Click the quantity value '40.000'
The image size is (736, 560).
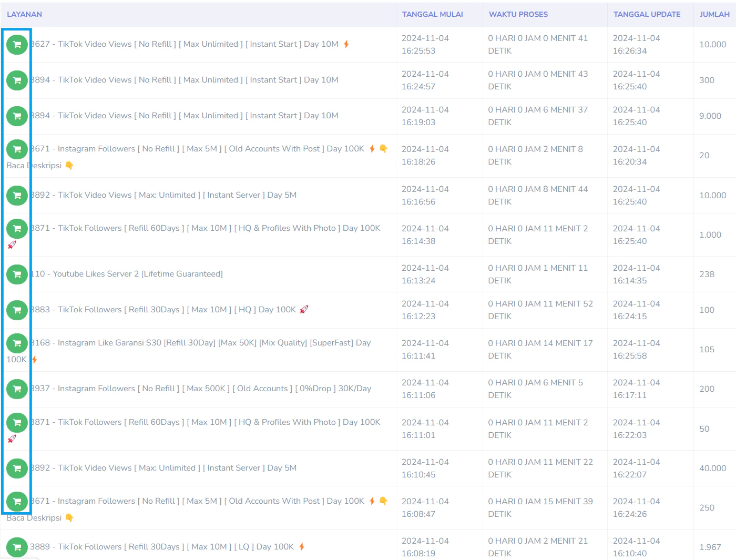tap(712, 469)
